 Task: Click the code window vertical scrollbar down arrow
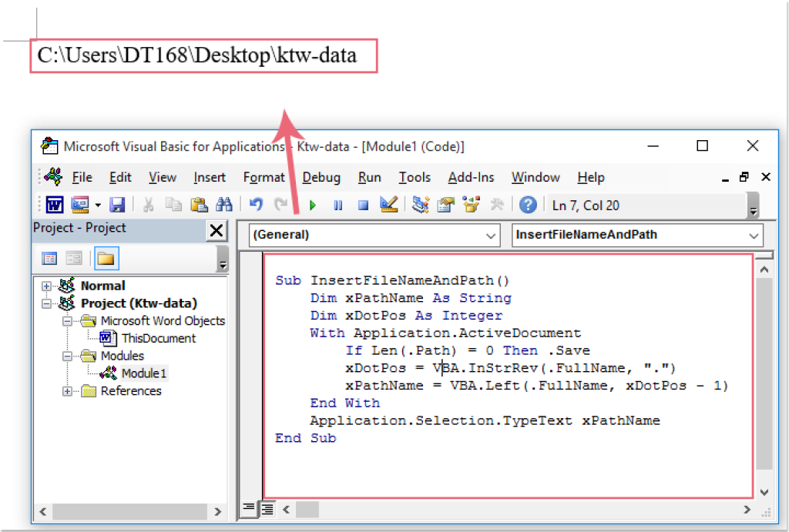coord(764,492)
